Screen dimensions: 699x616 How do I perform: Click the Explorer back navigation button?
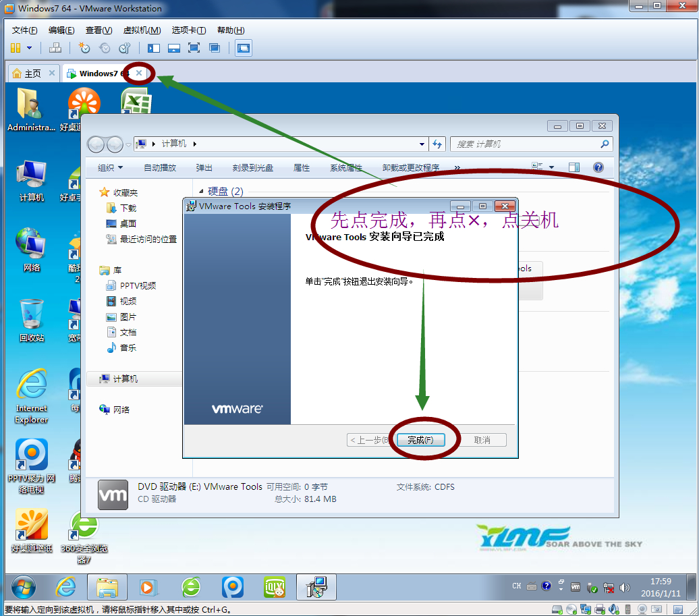point(96,144)
